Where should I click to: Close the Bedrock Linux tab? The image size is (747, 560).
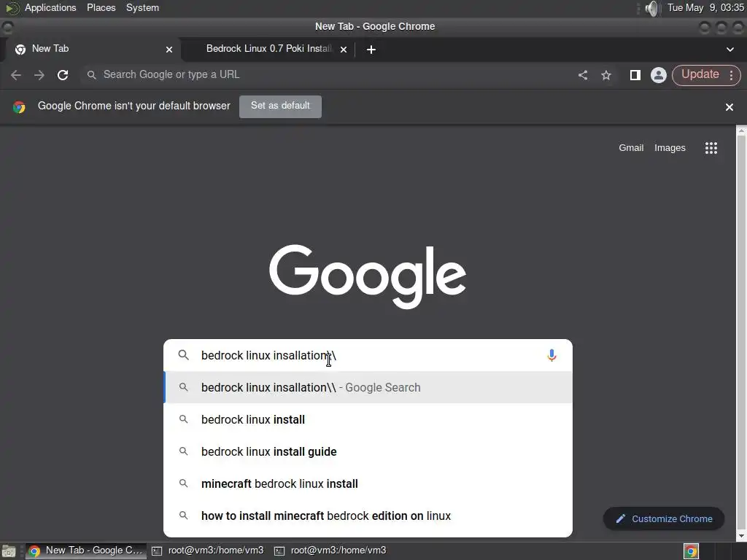click(344, 50)
